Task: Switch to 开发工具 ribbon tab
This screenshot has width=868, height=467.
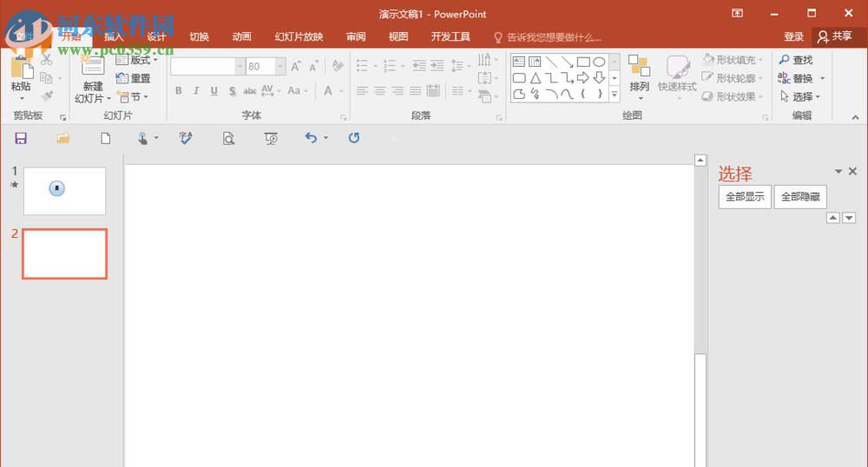Action: [450, 36]
